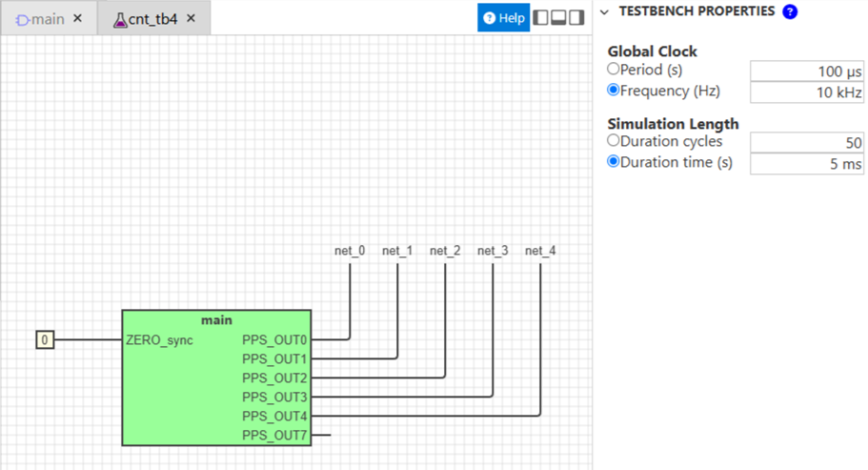Edit the duration cycles field showing 50
The height and width of the screenshot is (470, 868).
click(807, 143)
